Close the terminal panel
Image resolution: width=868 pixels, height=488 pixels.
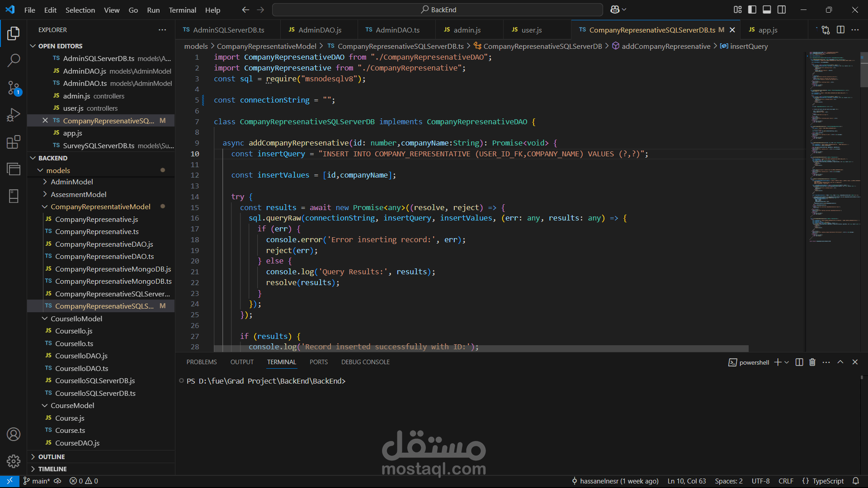[855, 362]
